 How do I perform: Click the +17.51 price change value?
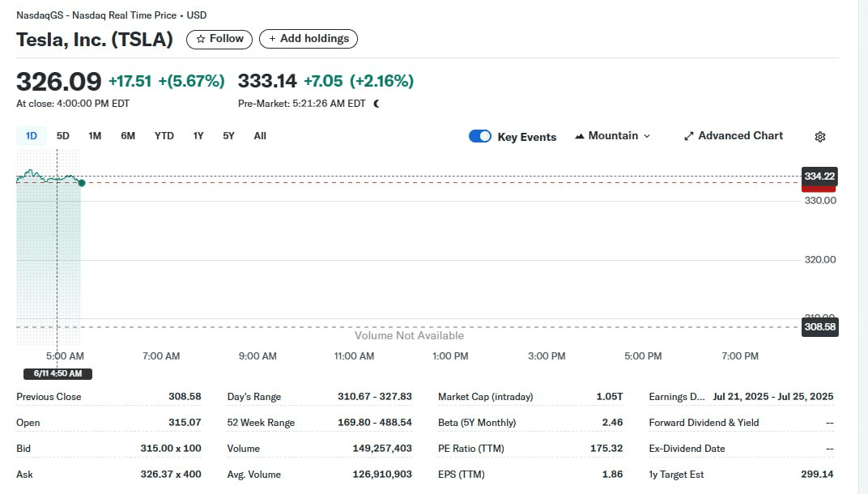click(x=130, y=82)
